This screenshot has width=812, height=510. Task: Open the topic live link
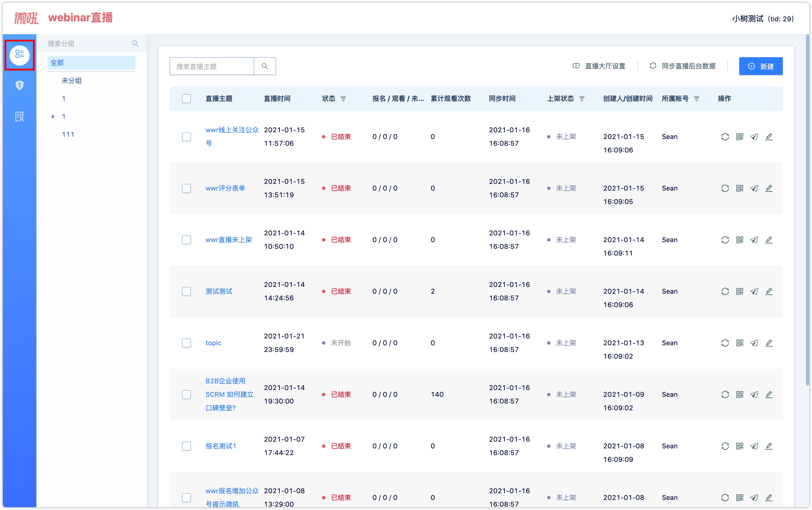pyautogui.click(x=213, y=343)
